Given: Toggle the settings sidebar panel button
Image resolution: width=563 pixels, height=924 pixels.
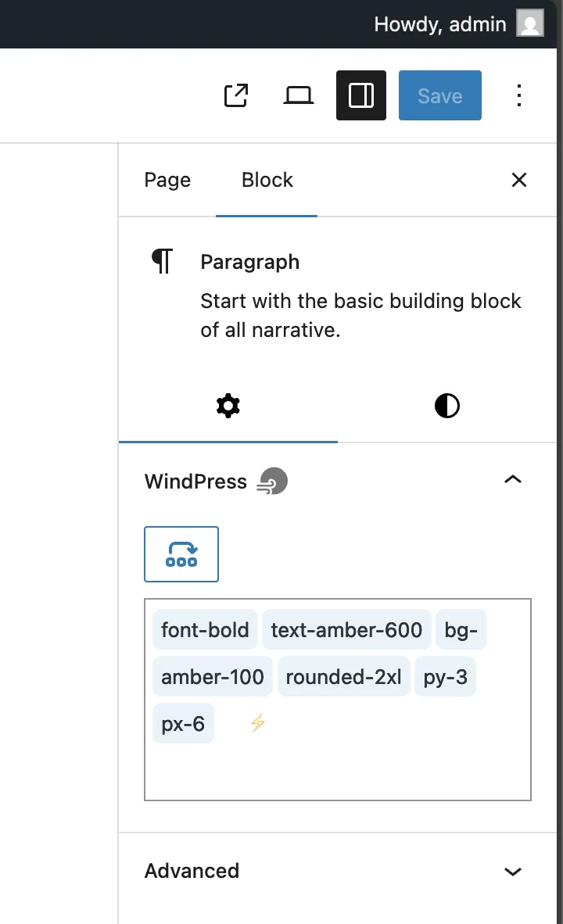Looking at the screenshot, I should (360, 95).
